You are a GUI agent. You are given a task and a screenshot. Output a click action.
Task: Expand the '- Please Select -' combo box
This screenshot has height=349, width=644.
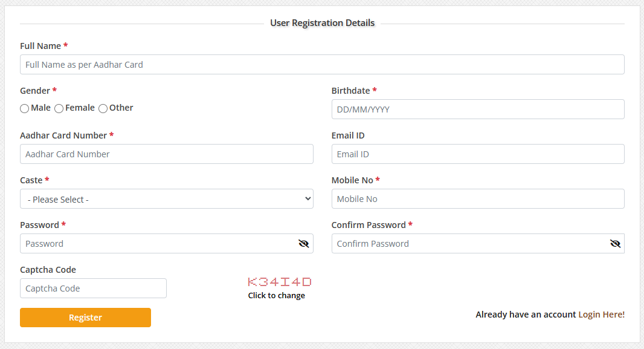click(166, 198)
